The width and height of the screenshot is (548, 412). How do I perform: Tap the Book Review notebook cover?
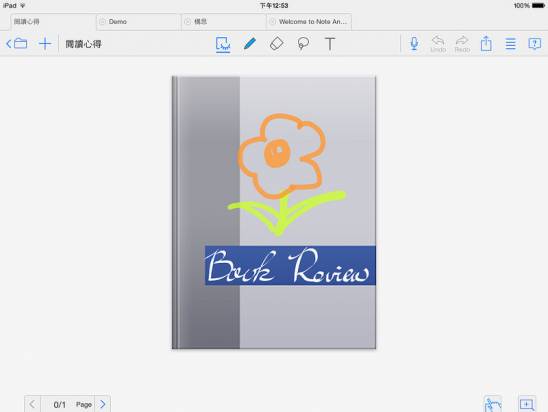coord(274,212)
